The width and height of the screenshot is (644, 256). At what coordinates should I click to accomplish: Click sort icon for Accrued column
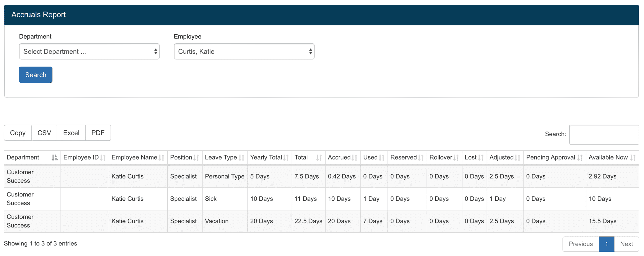[354, 158]
